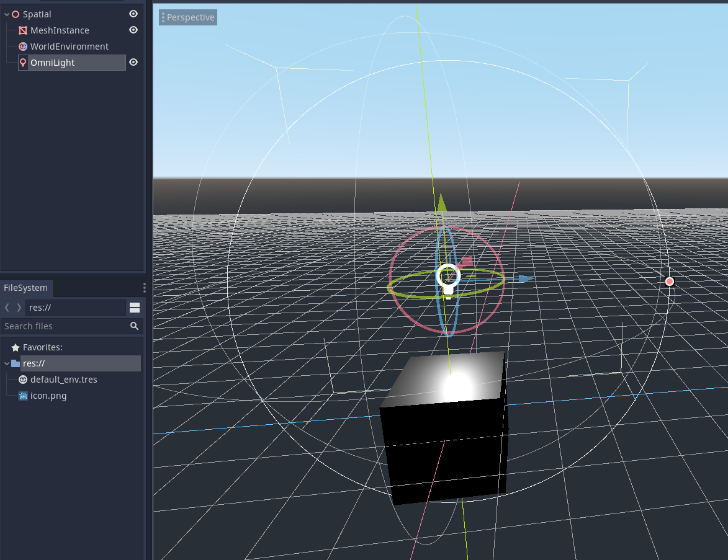Click the OmniLight bulb icon in the scene tree
Screen dimensions: 728x560
pos(23,62)
